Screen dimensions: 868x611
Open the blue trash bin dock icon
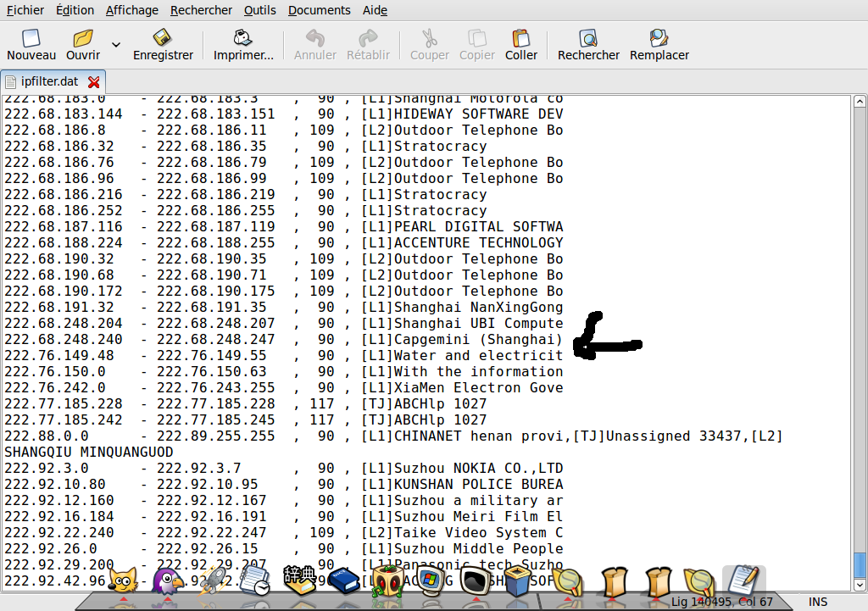(x=518, y=581)
